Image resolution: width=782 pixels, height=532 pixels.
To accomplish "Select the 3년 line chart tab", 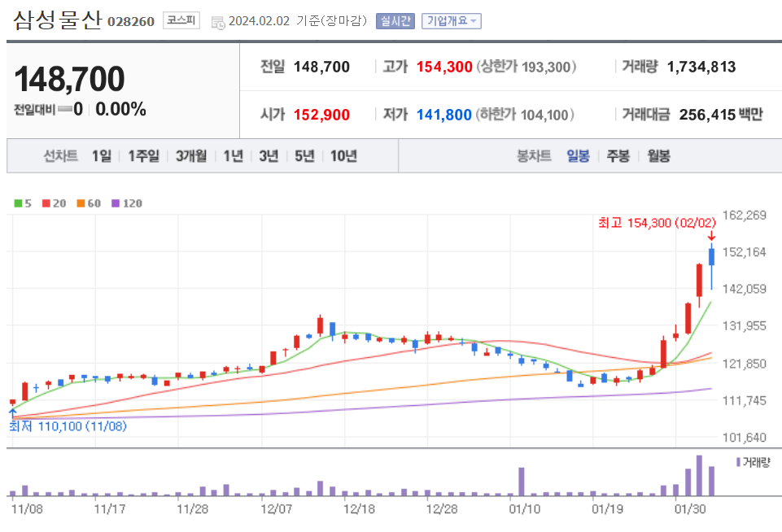I will 269,156.
